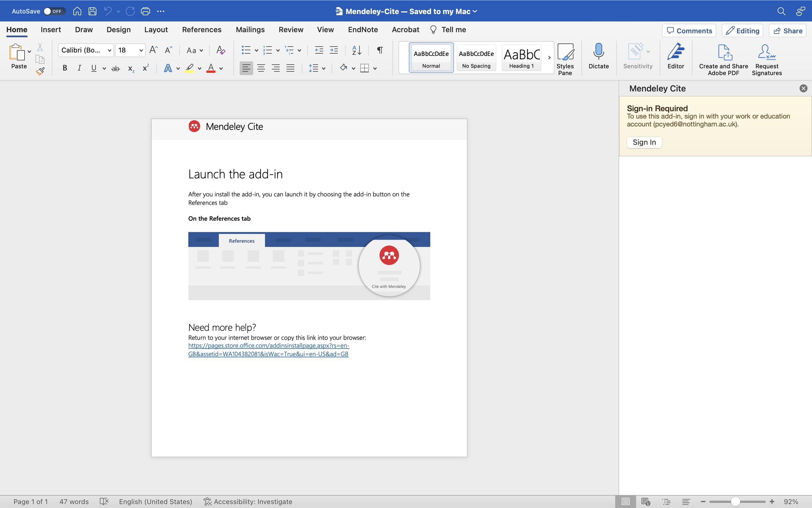This screenshot has height=508, width=812.
Task: Open the more commands ellipsis in title bar
Action: tap(161, 11)
